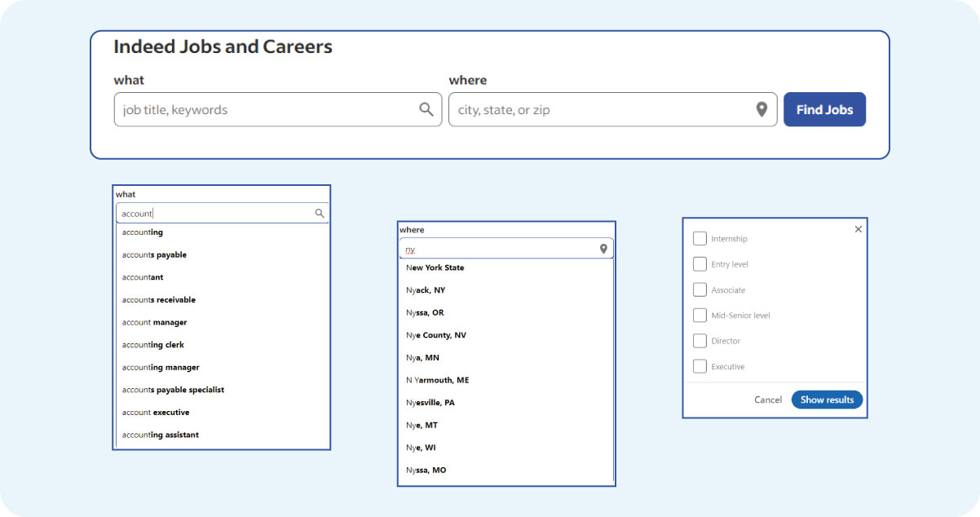Click the Find Jobs button
This screenshot has height=517, width=980.
click(x=824, y=108)
